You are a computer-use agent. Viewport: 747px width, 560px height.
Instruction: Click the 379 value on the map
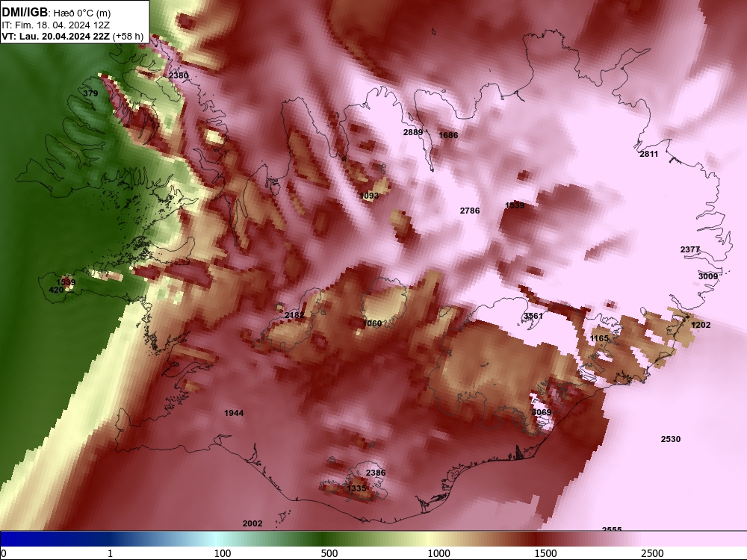coord(90,93)
